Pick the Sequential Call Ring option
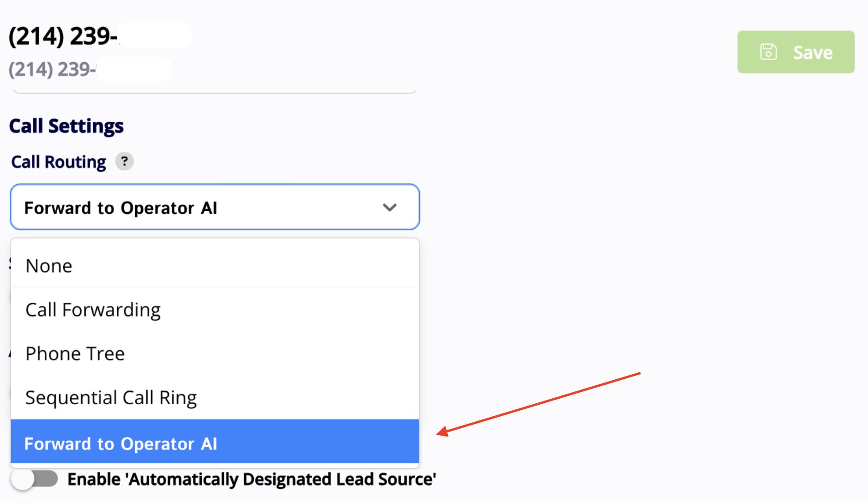The height and width of the screenshot is (503, 868). click(x=111, y=397)
